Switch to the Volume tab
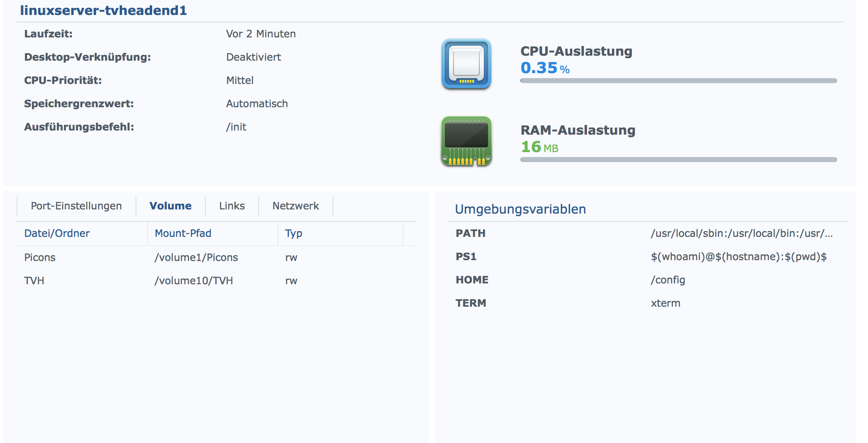Viewport: 868px width, 443px height. (x=170, y=206)
